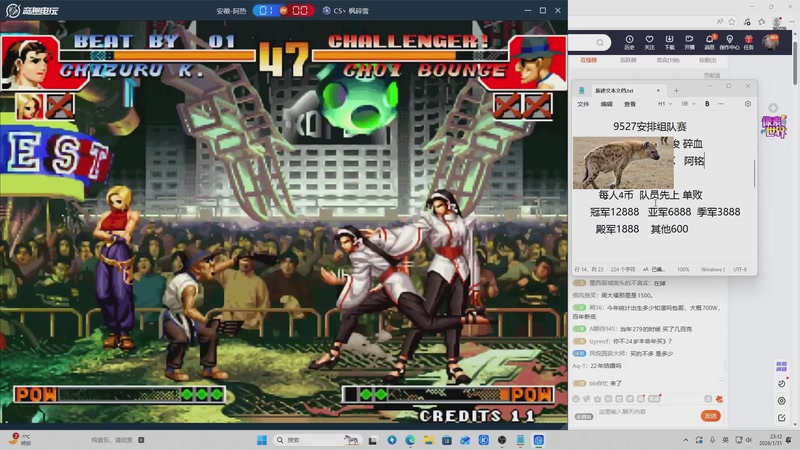Open the 查看 menu in Notepad
The image size is (800, 450).
pyautogui.click(x=630, y=104)
